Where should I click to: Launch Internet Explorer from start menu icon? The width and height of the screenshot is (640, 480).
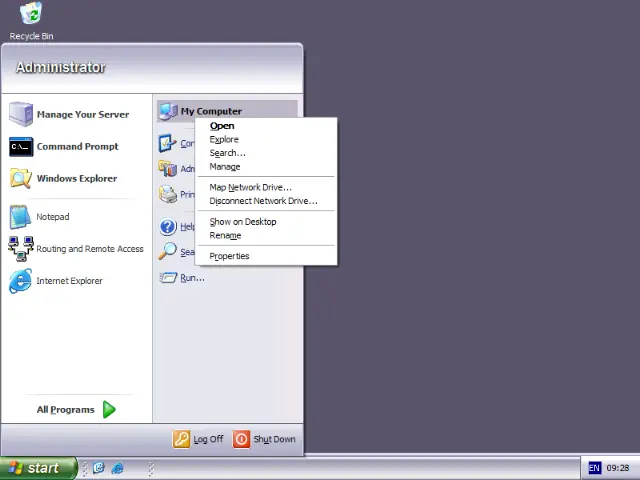coord(20,281)
